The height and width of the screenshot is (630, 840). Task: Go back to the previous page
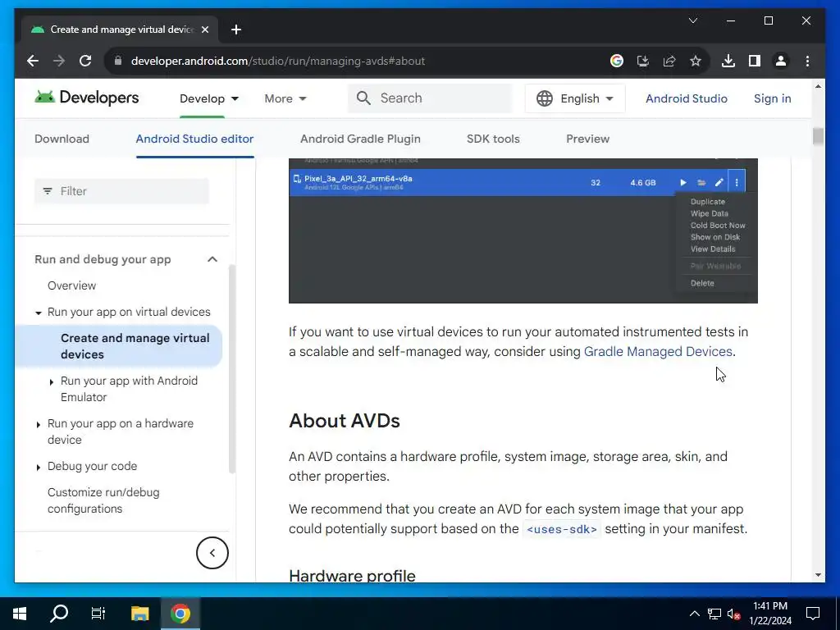pyautogui.click(x=33, y=61)
